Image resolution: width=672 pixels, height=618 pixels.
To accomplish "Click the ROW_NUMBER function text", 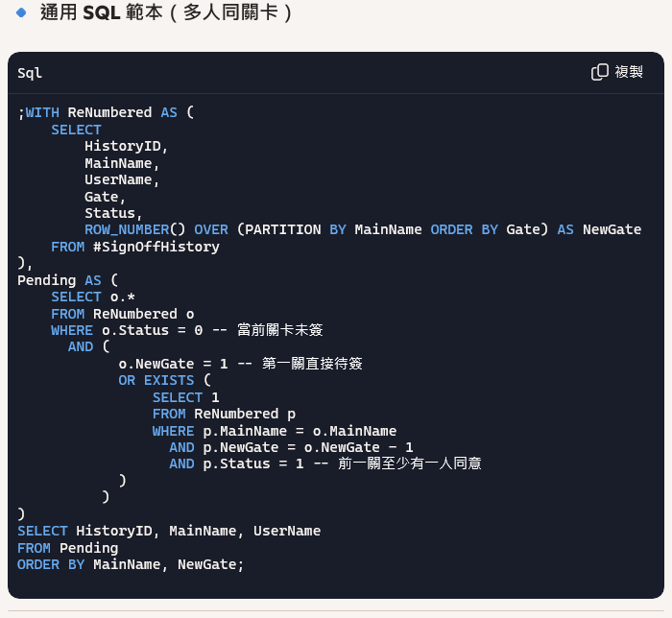I will click(x=127, y=229).
